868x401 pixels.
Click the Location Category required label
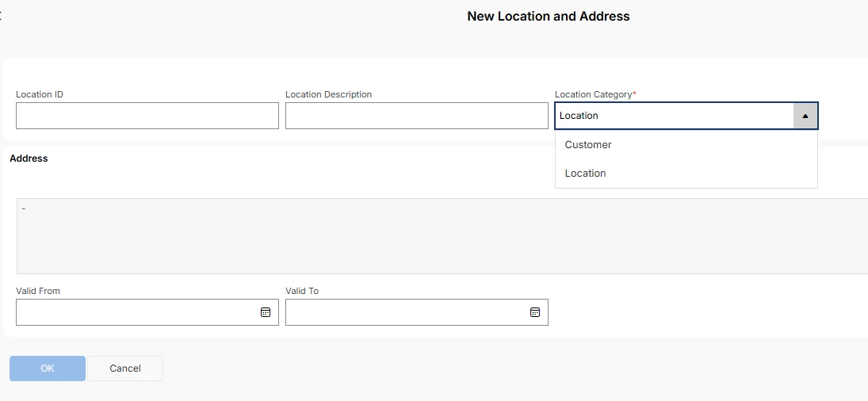point(595,94)
